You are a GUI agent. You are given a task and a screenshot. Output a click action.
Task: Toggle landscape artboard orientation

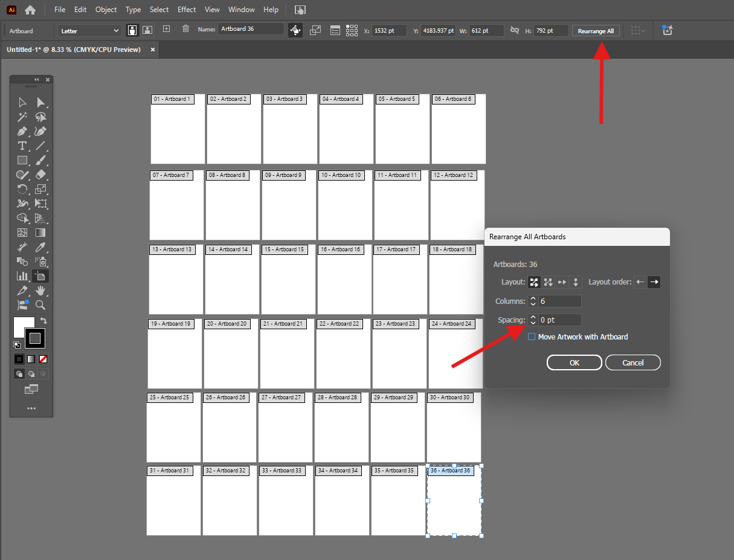click(x=147, y=30)
